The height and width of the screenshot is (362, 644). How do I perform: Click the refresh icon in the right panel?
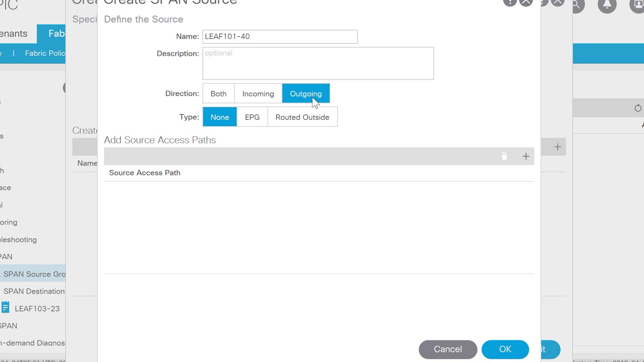(637, 108)
